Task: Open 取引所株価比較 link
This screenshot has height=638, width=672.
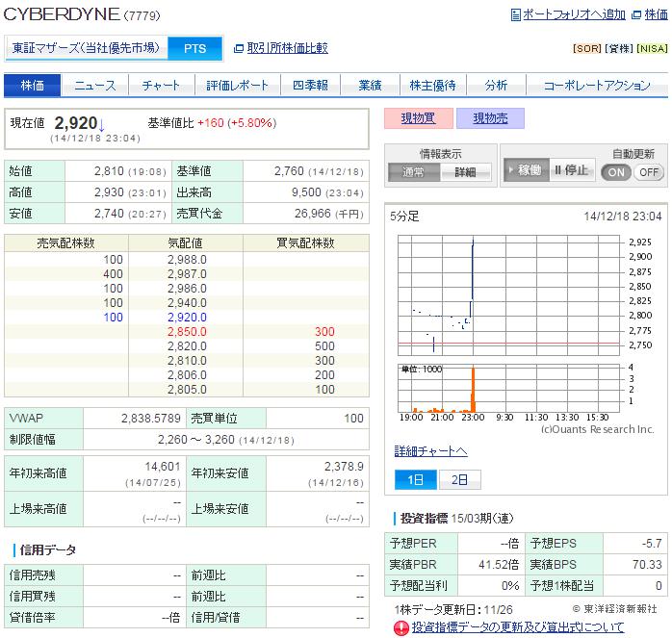Action: (288, 48)
